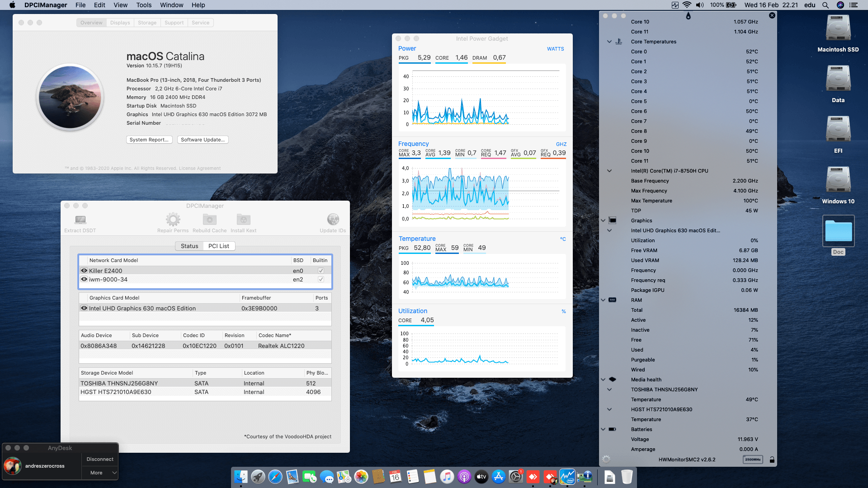
Task: Switch to the Status tab
Action: click(189, 246)
